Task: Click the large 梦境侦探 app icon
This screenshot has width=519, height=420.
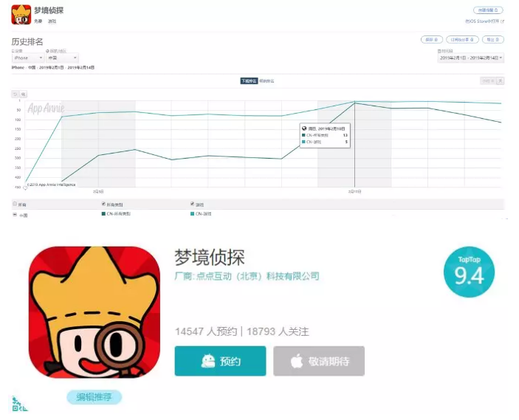Action: 94,312
